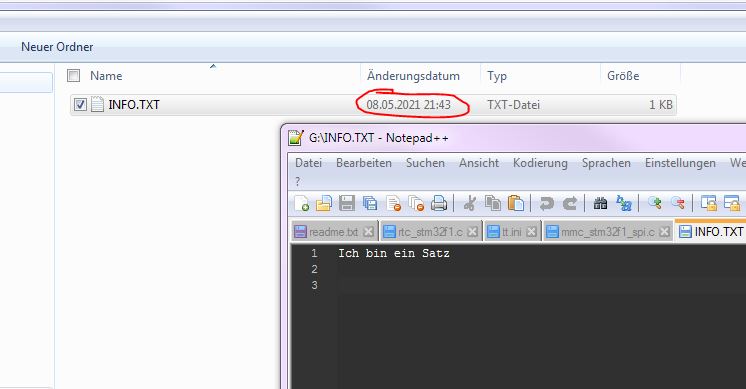
Task: Click line number 2 in the editor margin
Action: click(x=314, y=269)
